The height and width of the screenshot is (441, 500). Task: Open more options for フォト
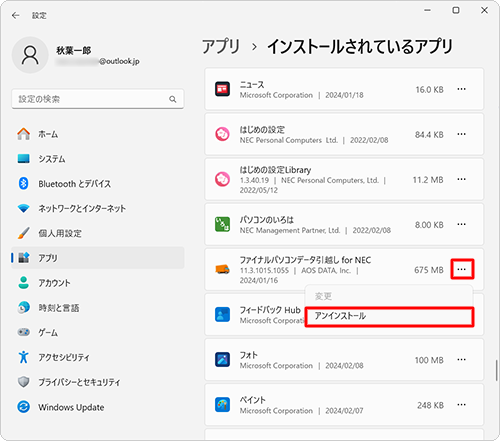[461, 359]
